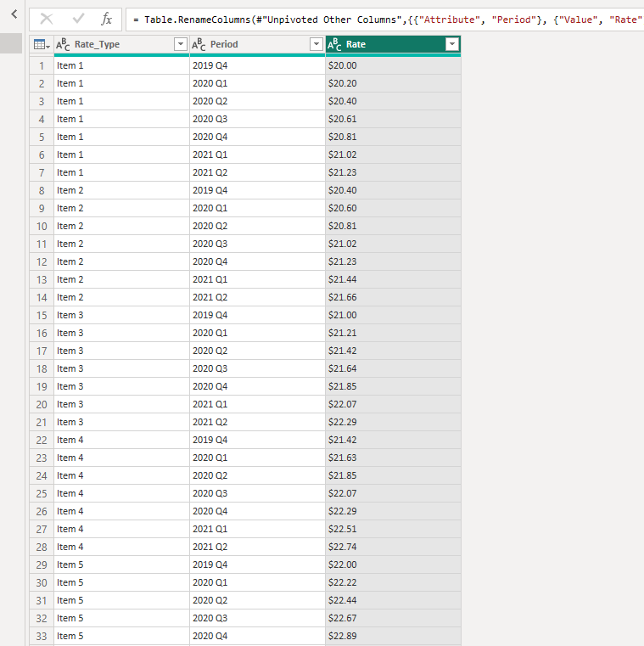Collapse the queries pane with the chevron
This screenshot has width=644, height=646.
pyautogui.click(x=14, y=14)
